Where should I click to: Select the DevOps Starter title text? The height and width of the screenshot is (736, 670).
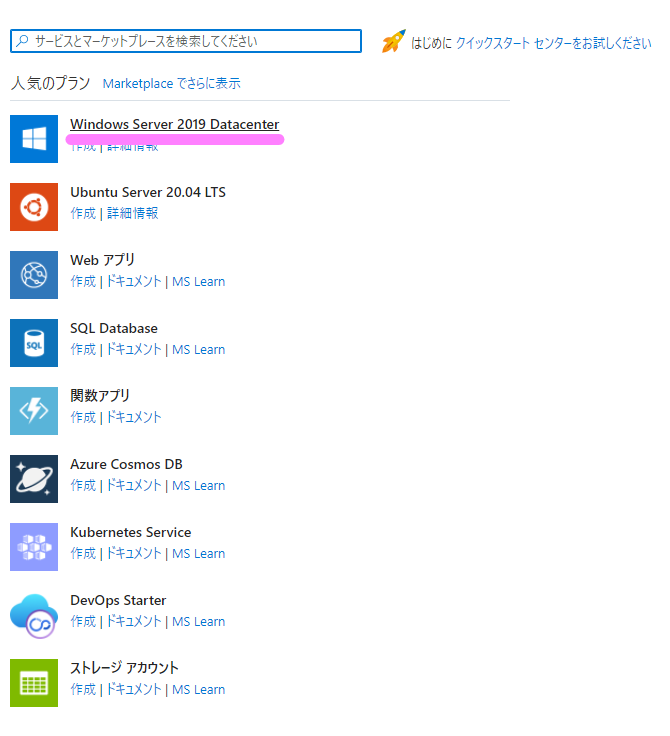[118, 600]
